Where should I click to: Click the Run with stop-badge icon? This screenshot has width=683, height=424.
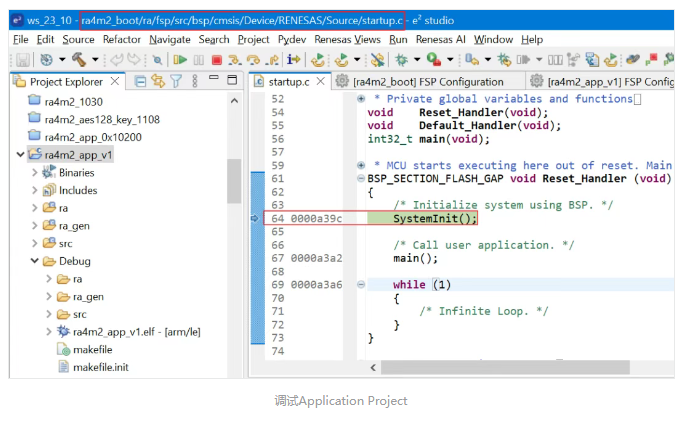click(434, 59)
